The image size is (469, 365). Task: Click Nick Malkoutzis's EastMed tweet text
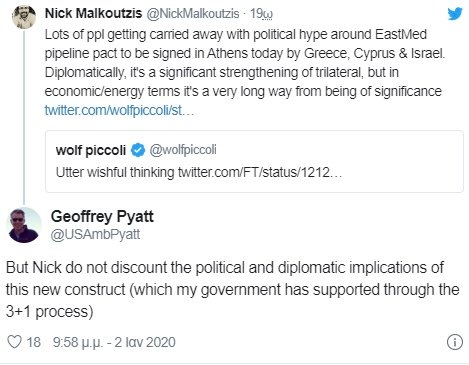(x=245, y=63)
